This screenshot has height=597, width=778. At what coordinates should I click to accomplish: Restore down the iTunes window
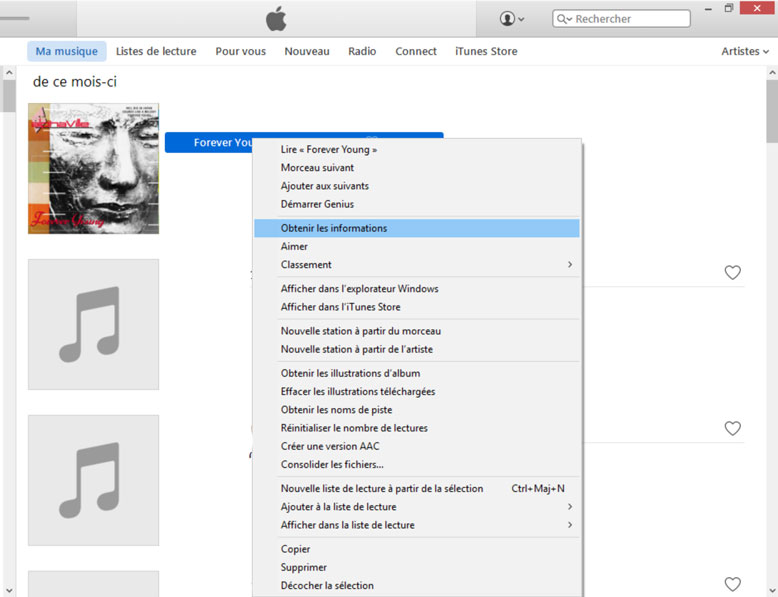pos(728,8)
